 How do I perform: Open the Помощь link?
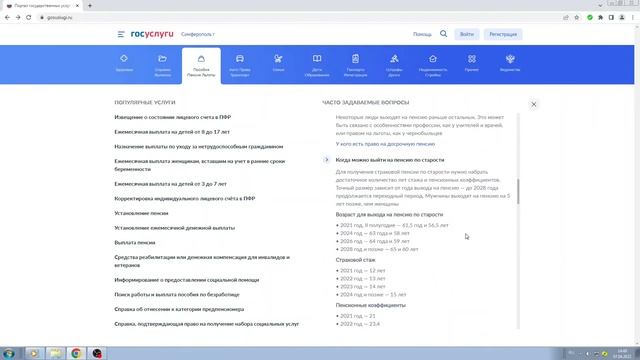point(422,34)
